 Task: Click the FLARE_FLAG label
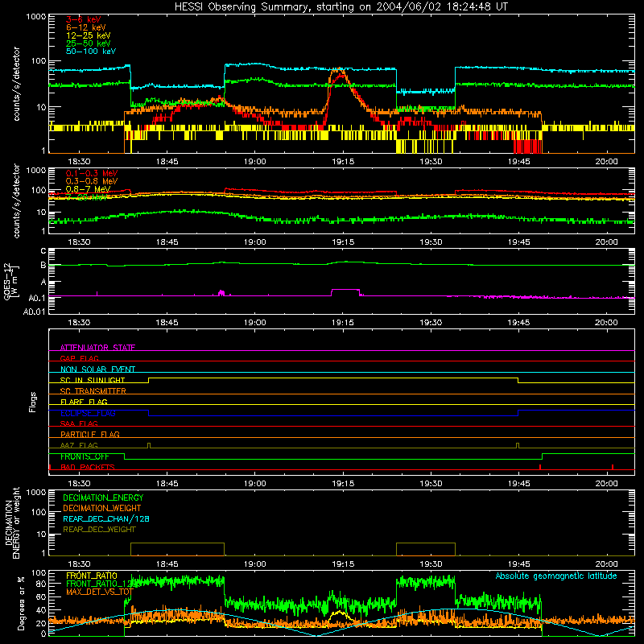click(x=84, y=402)
